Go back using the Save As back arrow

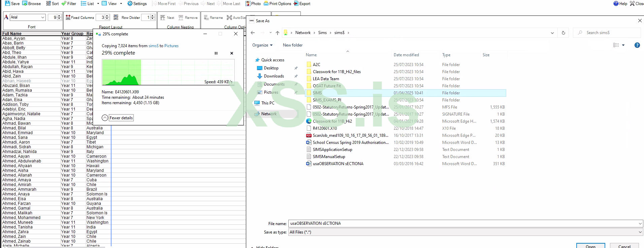point(253,33)
